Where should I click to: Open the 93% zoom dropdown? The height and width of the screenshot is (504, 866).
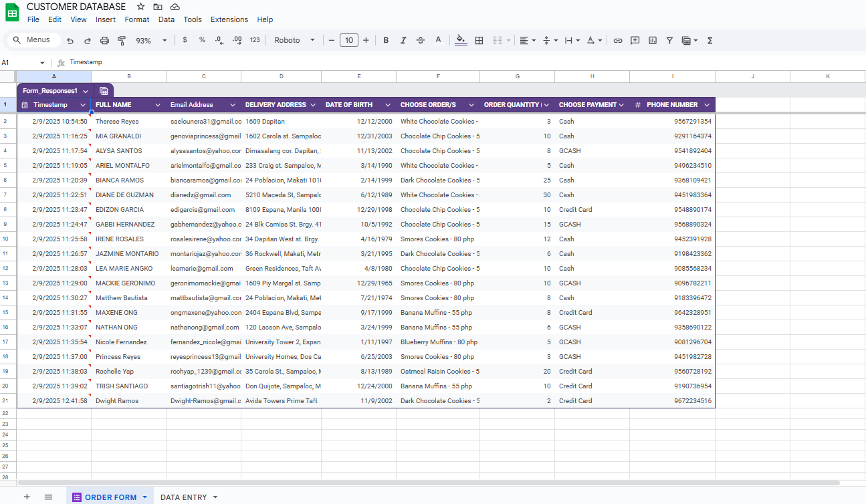[152, 41]
